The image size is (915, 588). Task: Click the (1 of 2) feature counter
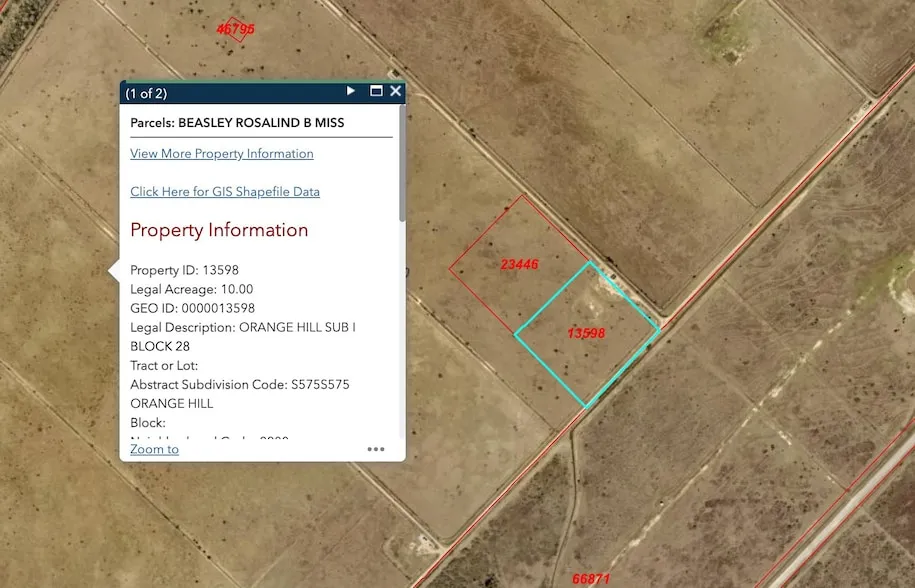146,93
